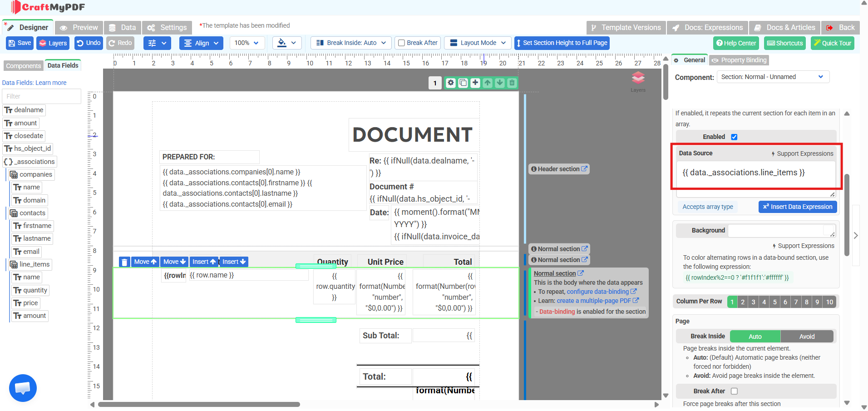Open the chat support bubble
868x411 pixels.
point(23,388)
